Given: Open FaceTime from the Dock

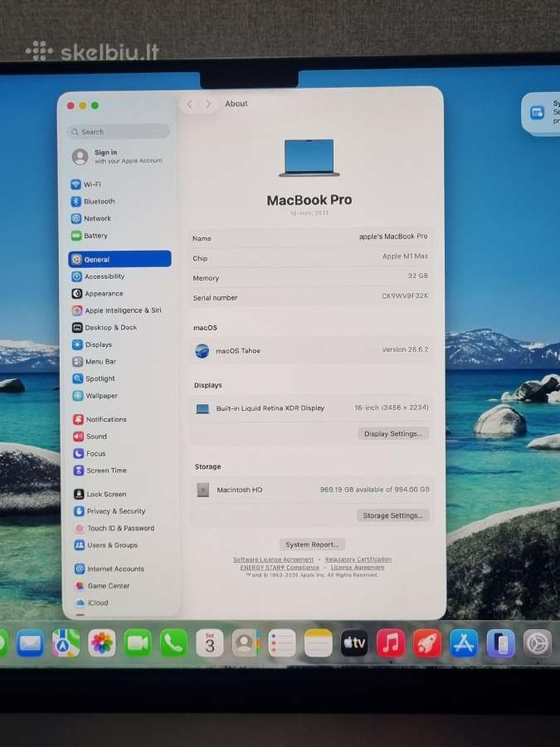Looking at the screenshot, I should (138, 643).
